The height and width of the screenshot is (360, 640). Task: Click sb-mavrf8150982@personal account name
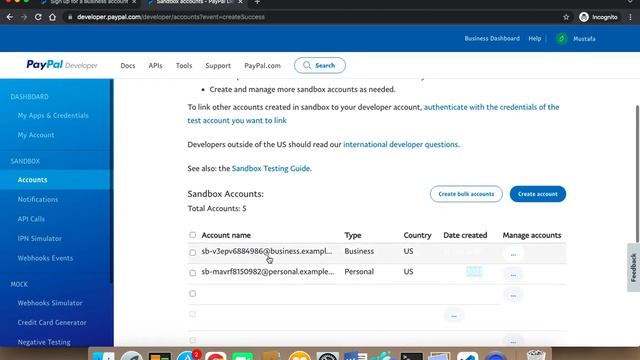(268, 272)
